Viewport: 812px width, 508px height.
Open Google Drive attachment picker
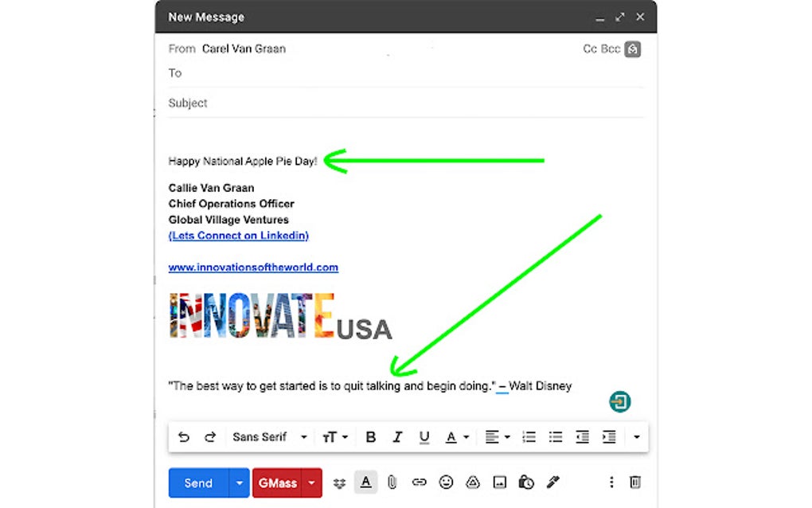[x=472, y=482]
